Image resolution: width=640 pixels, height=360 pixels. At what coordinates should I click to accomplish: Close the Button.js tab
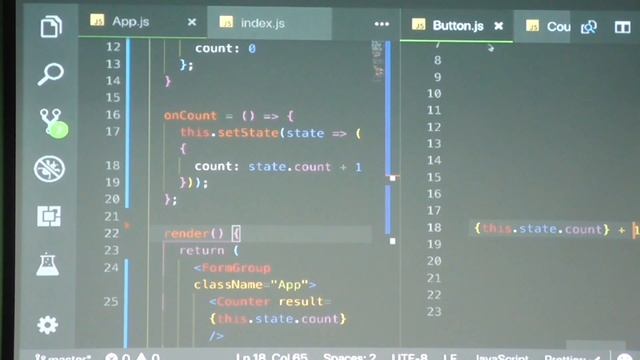[x=498, y=26]
